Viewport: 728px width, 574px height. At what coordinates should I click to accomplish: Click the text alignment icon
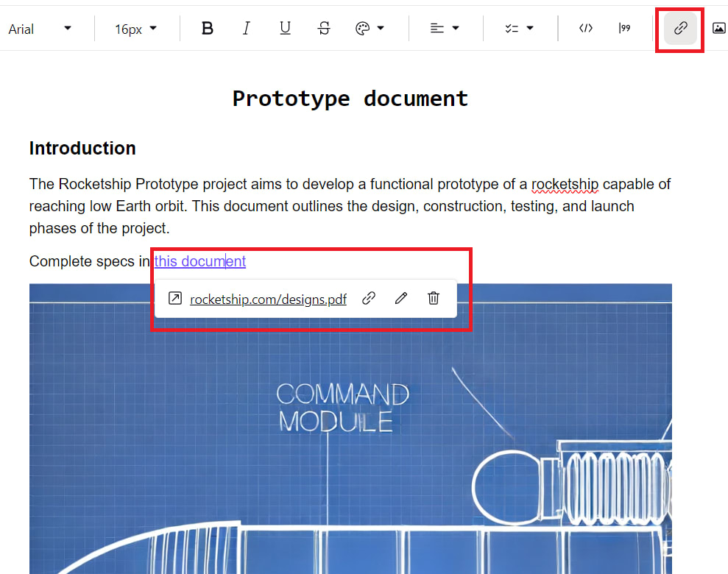click(437, 28)
